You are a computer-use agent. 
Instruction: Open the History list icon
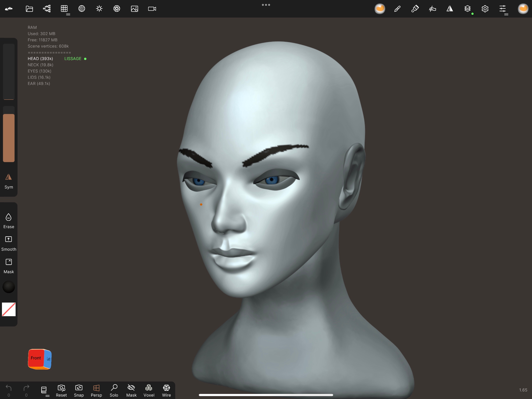click(x=44, y=390)
